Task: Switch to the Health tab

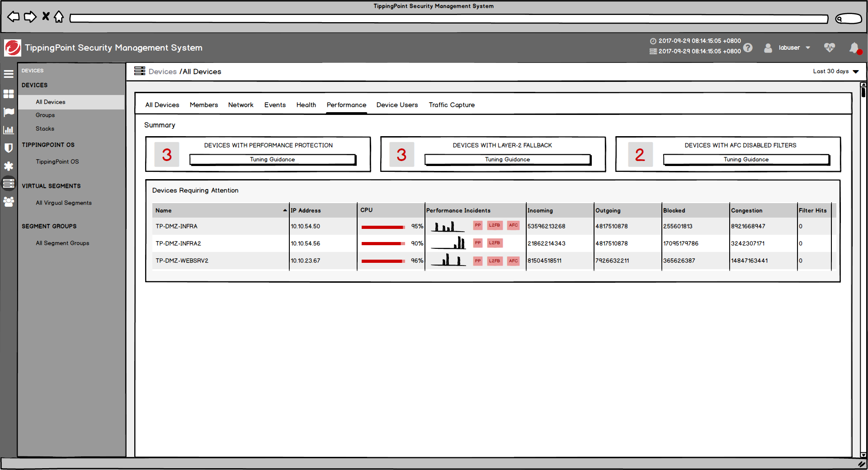Action: [x=306, y=105]
